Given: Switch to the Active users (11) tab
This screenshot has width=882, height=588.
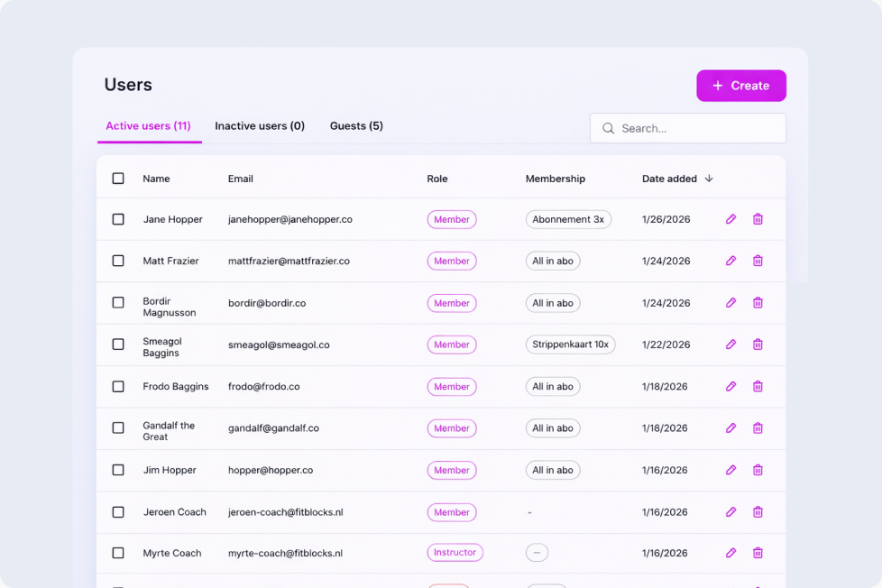Looking at the screenshot, I should tap(149, 126).
